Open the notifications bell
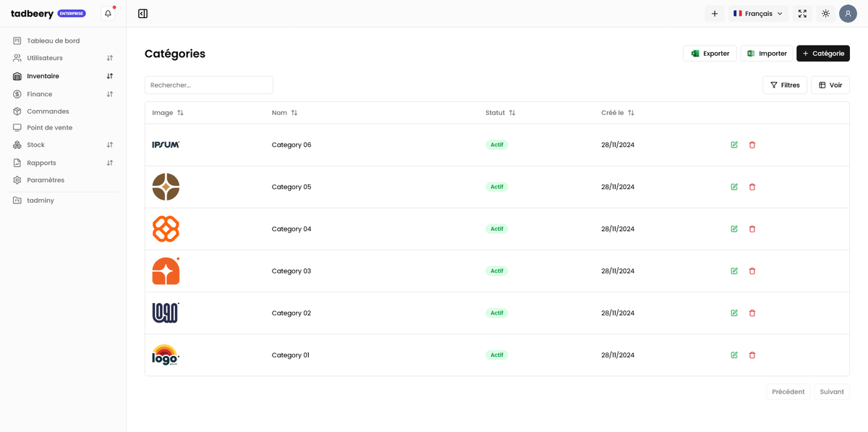Viewport: 868px width, 432px height. (x=108, y=14)
